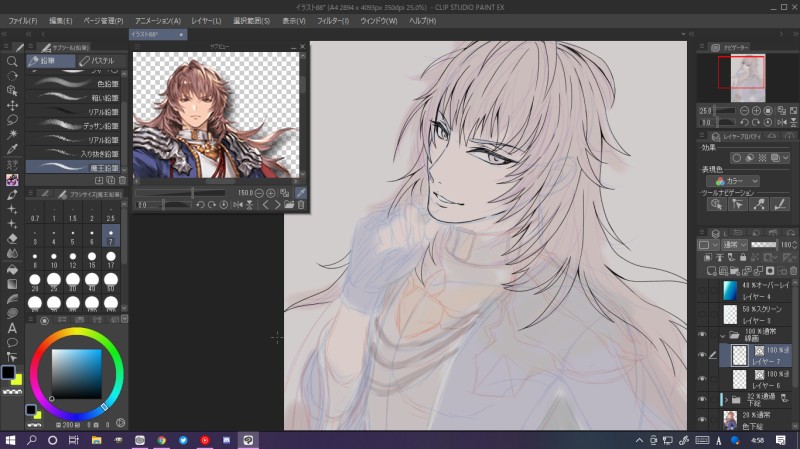Viewport: 800px width, 449px height.
Task: Select the デッサン鉛筆 brush
Action: pyautogui.click(x=72, y=126)
